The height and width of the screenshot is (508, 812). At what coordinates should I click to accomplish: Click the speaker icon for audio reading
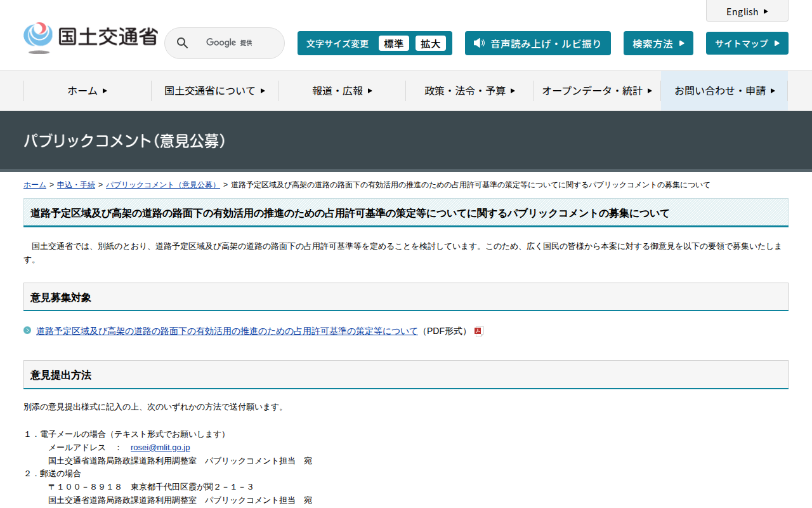pyautogui.click(x=479, y=43)
